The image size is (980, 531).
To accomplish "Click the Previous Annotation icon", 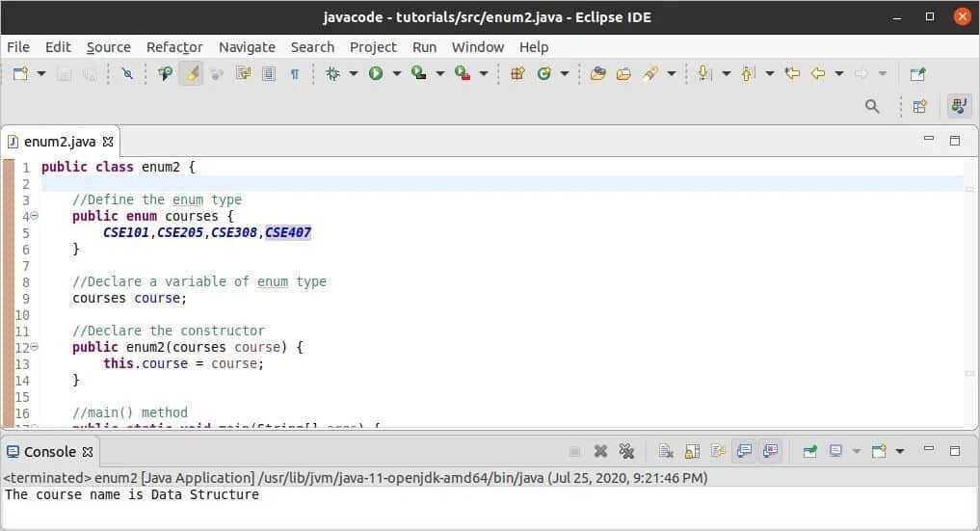I will [748, 73].
